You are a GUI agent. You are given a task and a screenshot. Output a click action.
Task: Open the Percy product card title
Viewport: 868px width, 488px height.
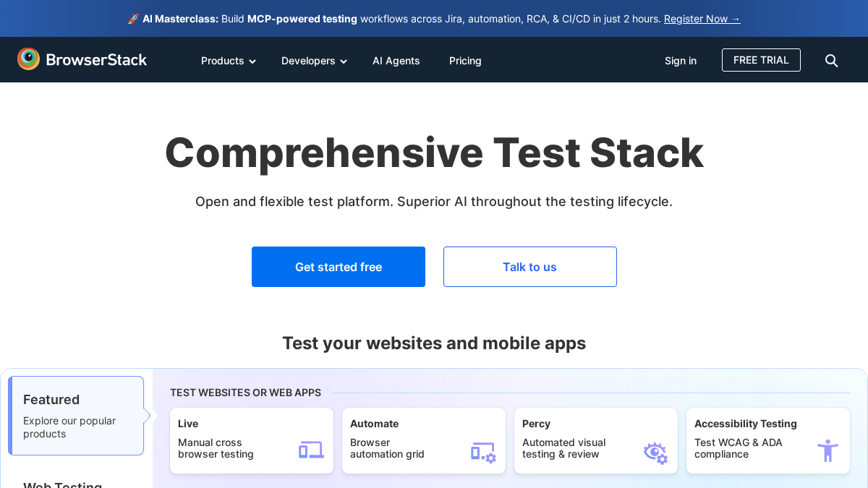tap(536, 424)
